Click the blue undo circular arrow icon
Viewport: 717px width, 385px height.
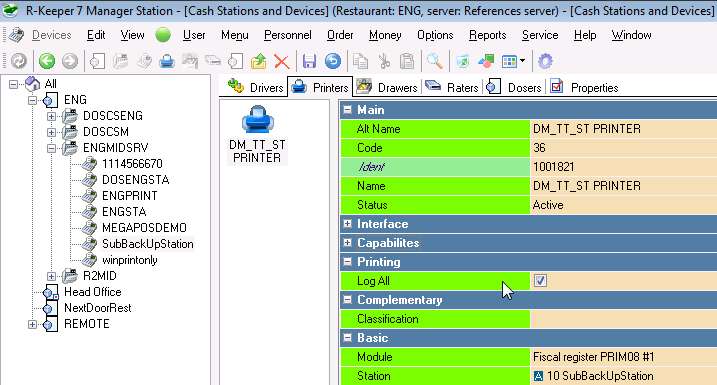[332, 61]
